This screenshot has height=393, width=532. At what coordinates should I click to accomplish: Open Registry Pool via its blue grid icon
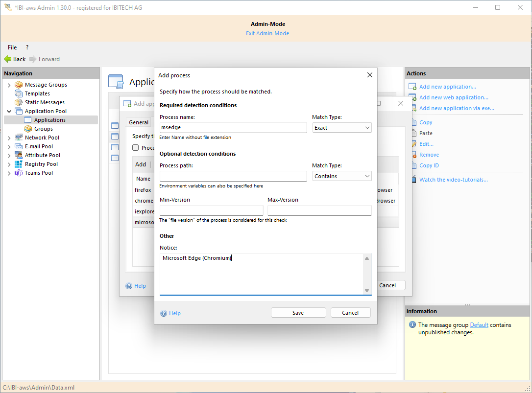[x=18, y=163]
